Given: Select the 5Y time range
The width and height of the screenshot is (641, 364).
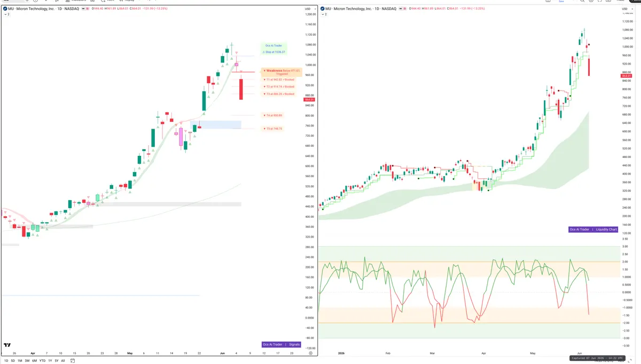Looking at the screenshot, I should point(56,361).
